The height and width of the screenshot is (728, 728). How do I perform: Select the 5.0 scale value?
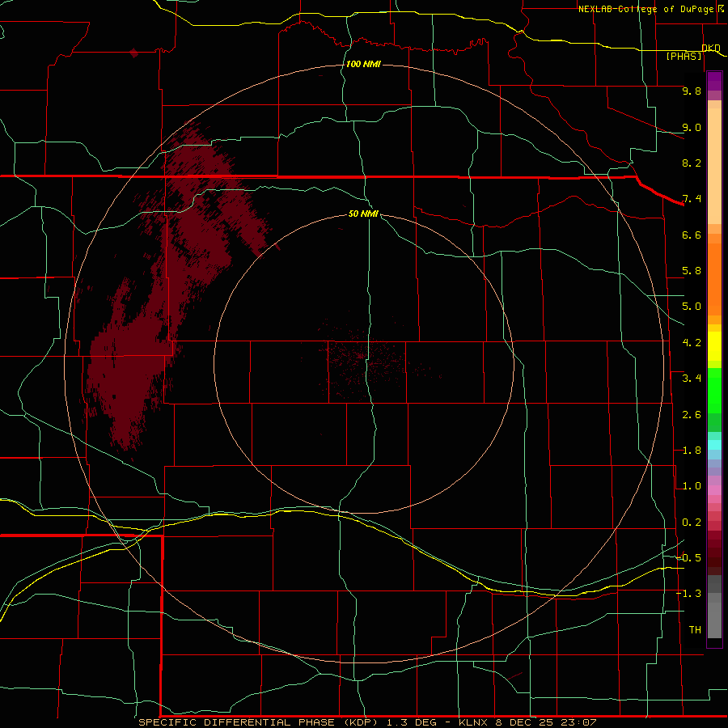[x=692, y=307]
